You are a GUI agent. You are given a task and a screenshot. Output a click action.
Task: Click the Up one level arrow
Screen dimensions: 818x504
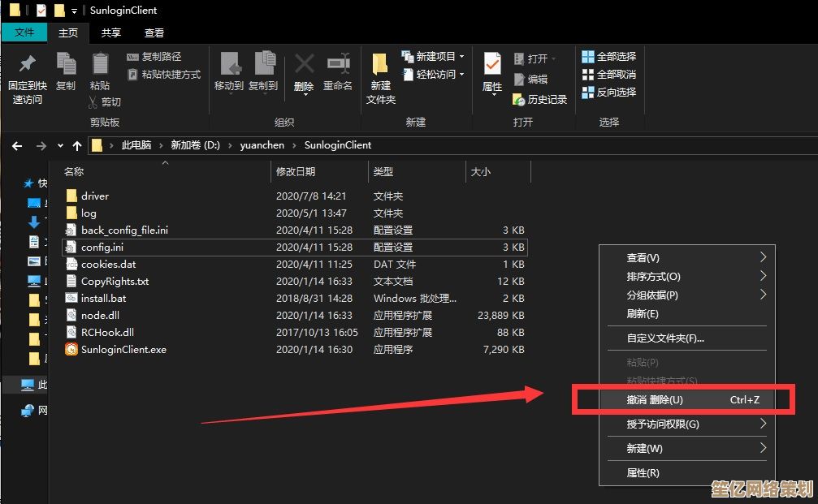(x=77, y=146)
